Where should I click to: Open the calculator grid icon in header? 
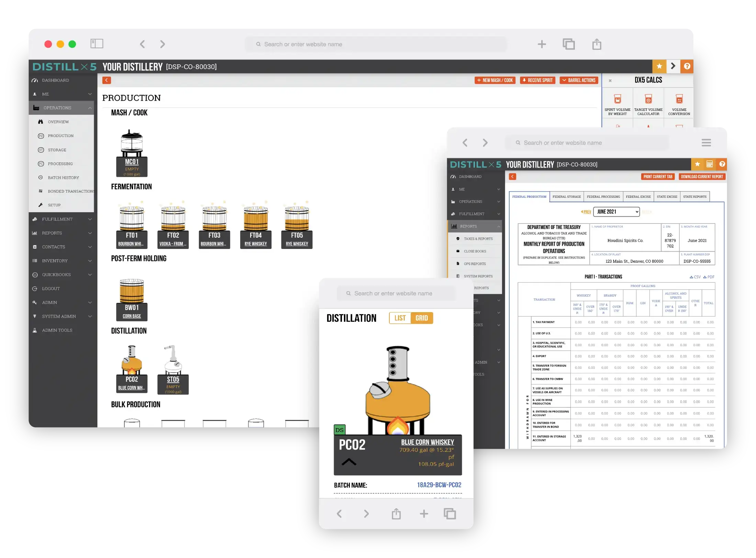pyautogui.click(x=710, y=164)
